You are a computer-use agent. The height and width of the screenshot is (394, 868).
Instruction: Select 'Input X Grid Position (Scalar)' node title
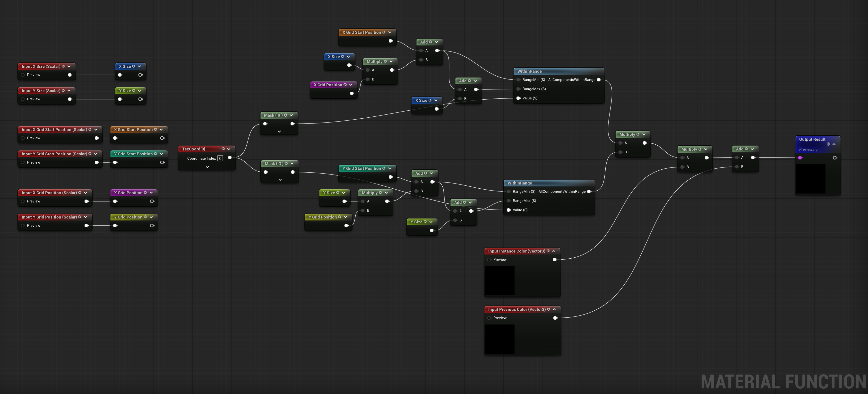(49, 193)
